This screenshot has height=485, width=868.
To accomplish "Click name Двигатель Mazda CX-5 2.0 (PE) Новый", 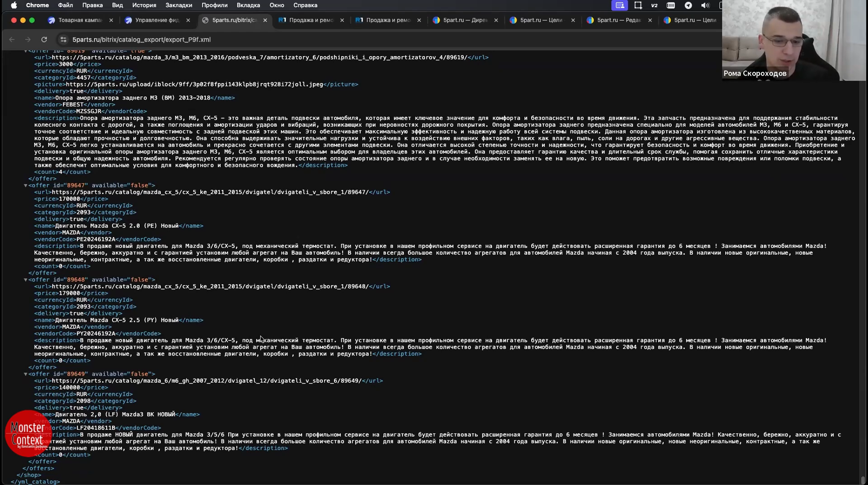I will pos(117,226).
